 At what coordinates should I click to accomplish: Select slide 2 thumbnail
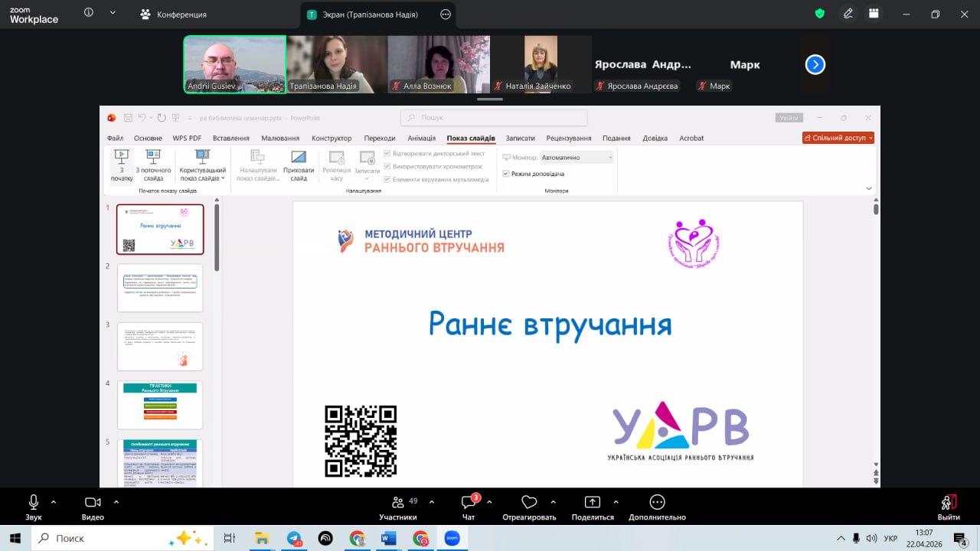pos(160,288)
